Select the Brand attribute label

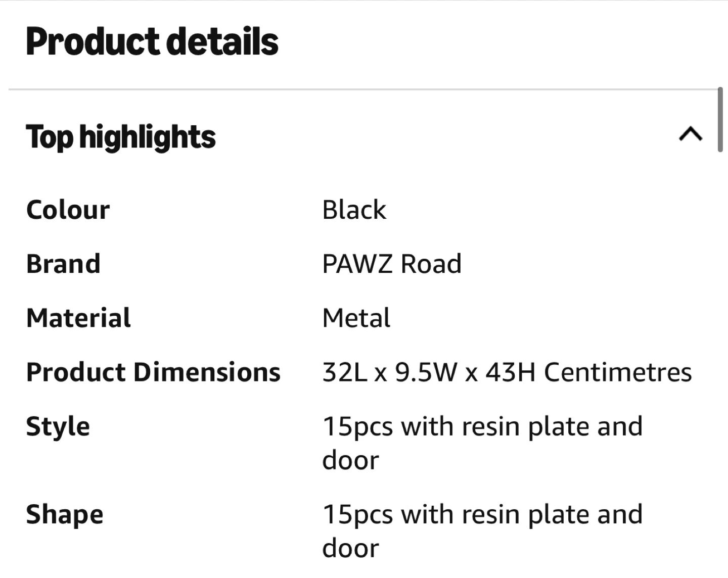pos(63,264)
